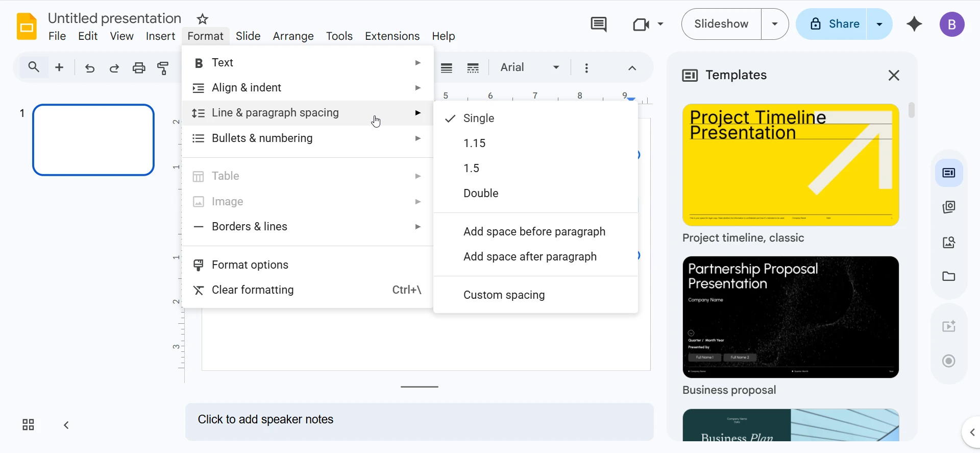Open the comment history icon

click(598, 24)
